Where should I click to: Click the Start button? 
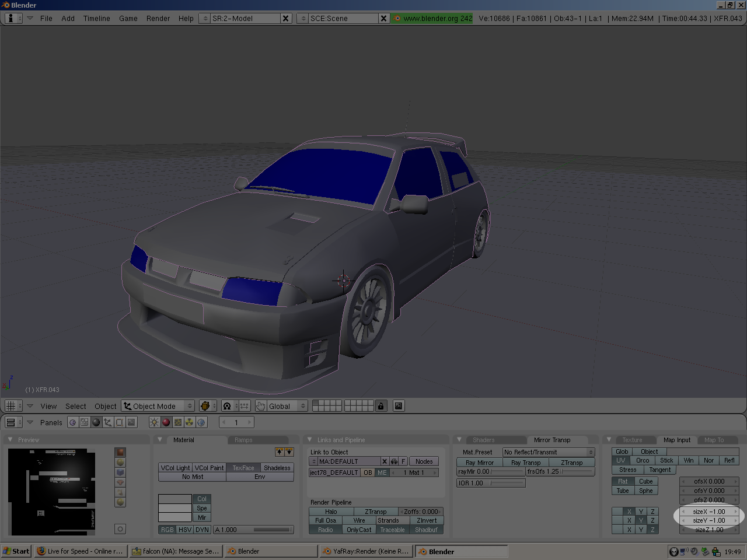(16, 551)
